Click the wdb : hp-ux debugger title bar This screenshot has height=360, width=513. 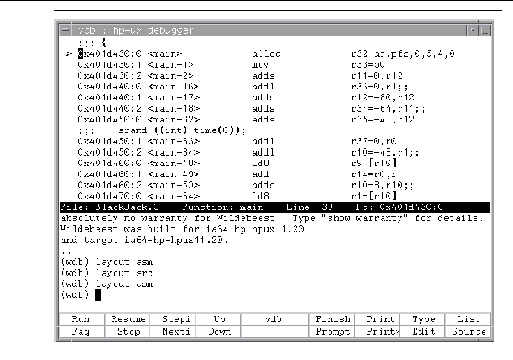[268, 30]
